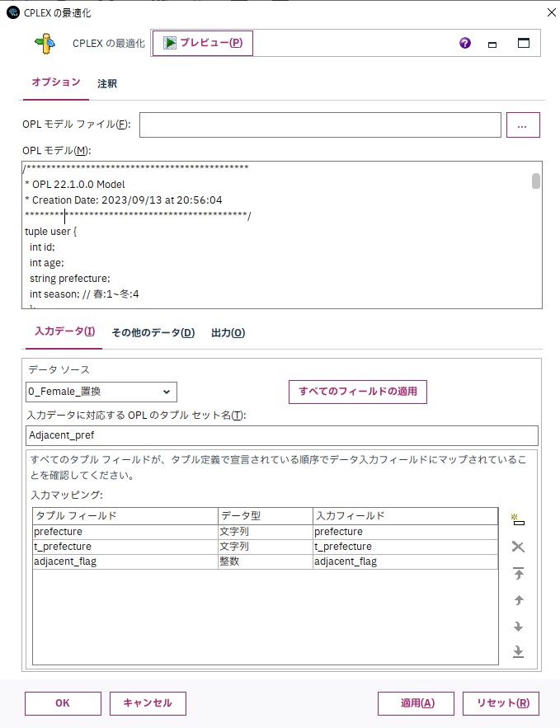560x728 pixels.
Task: Click the データ型 column header
Action: [x=265, y=516]
